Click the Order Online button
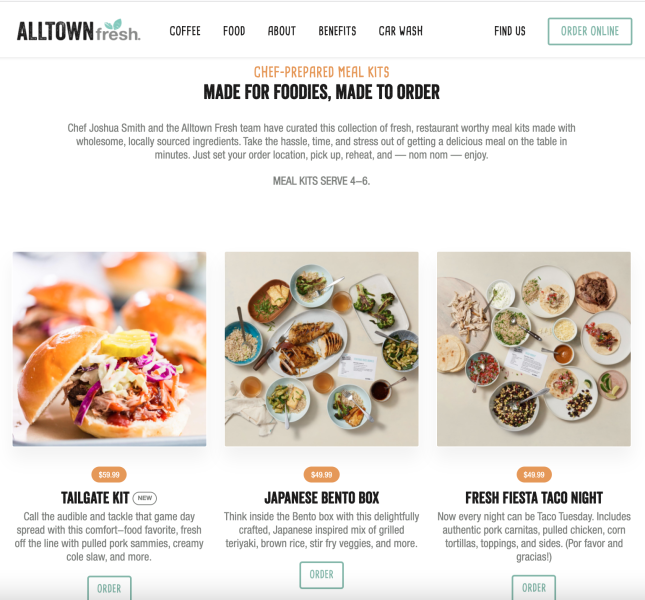This screenshot has height=600, width=645. [590, 31]
